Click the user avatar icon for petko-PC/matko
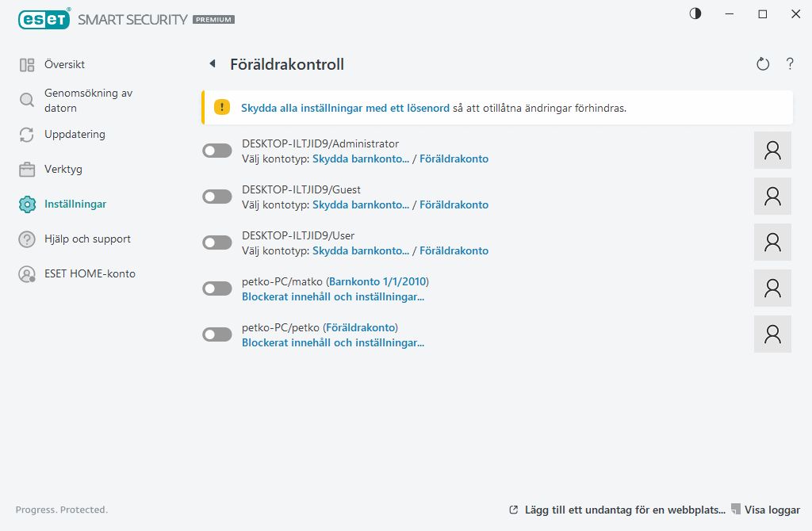 click(x=772, y=288)
